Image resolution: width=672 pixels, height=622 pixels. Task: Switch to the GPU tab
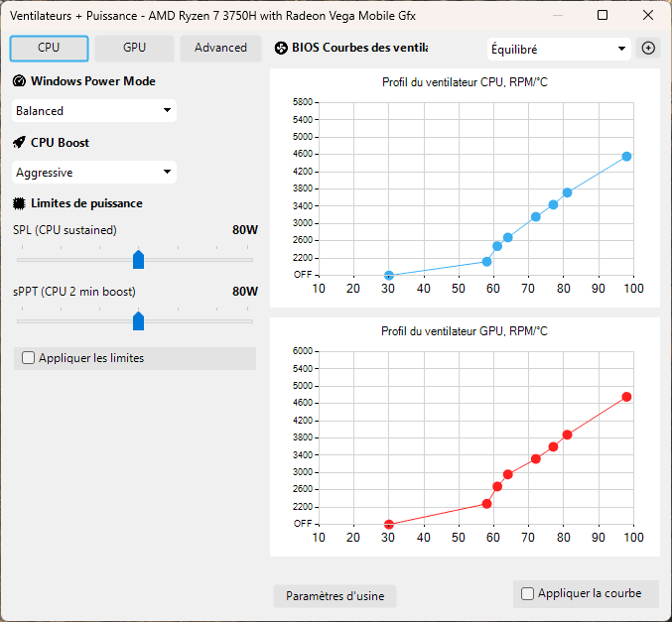134,48
